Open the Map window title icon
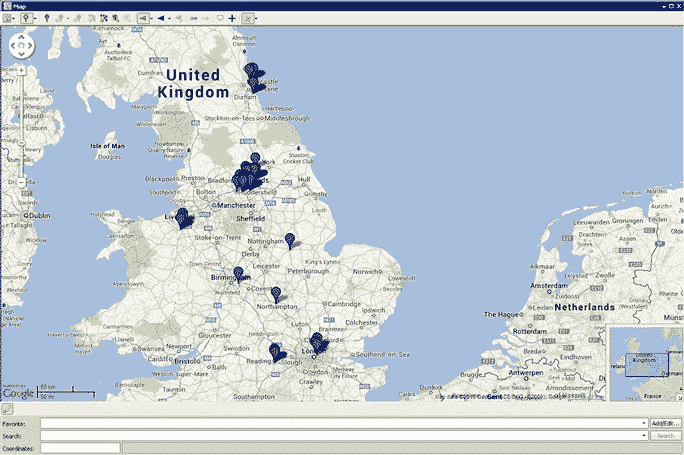The image size is (684, 455). [x=6, y=6]
